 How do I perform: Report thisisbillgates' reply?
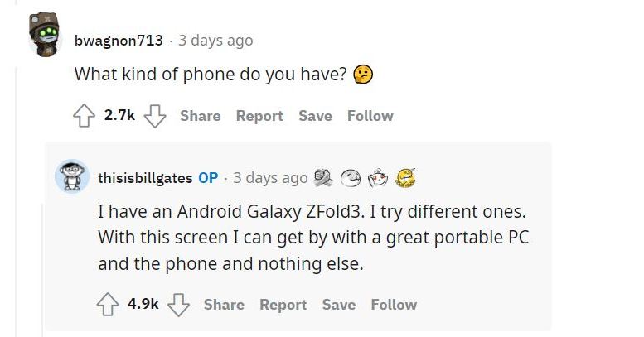283,305
